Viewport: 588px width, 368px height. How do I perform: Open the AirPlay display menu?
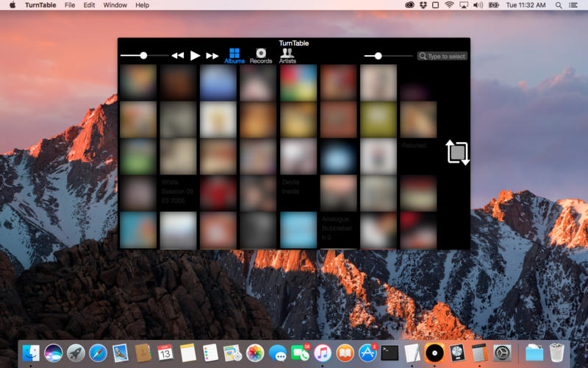click(464, 5)
